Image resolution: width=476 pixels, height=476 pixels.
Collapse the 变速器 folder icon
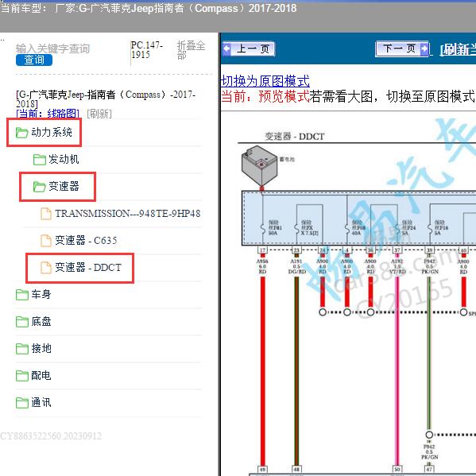(40, 187)
